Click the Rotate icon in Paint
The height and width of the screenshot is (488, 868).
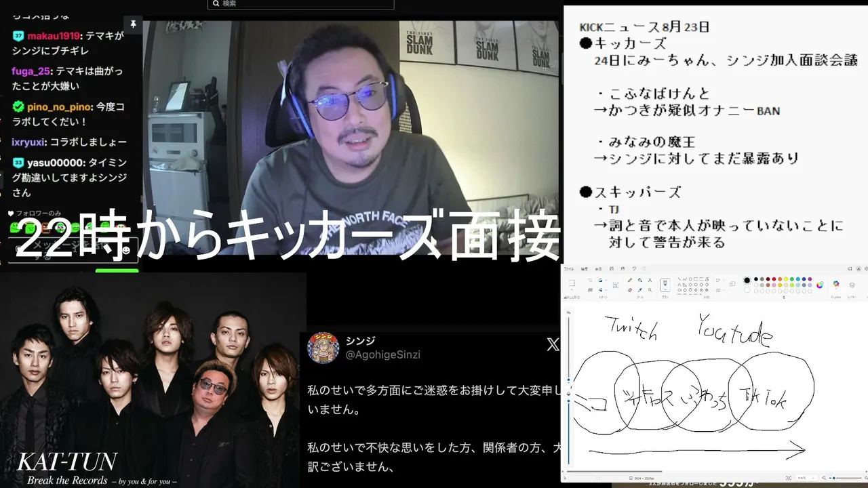601,281
